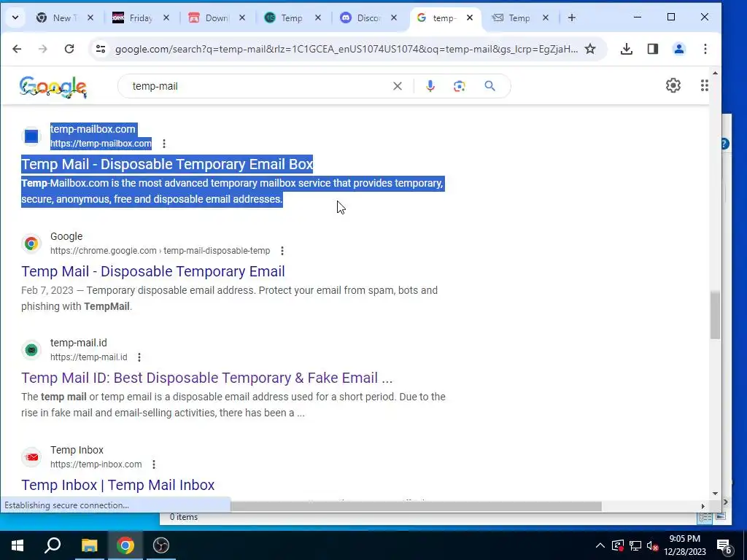Viewport: 747px width, 560px height.
Task: Open the Google apps grid
Action: (x=704, y=86)
